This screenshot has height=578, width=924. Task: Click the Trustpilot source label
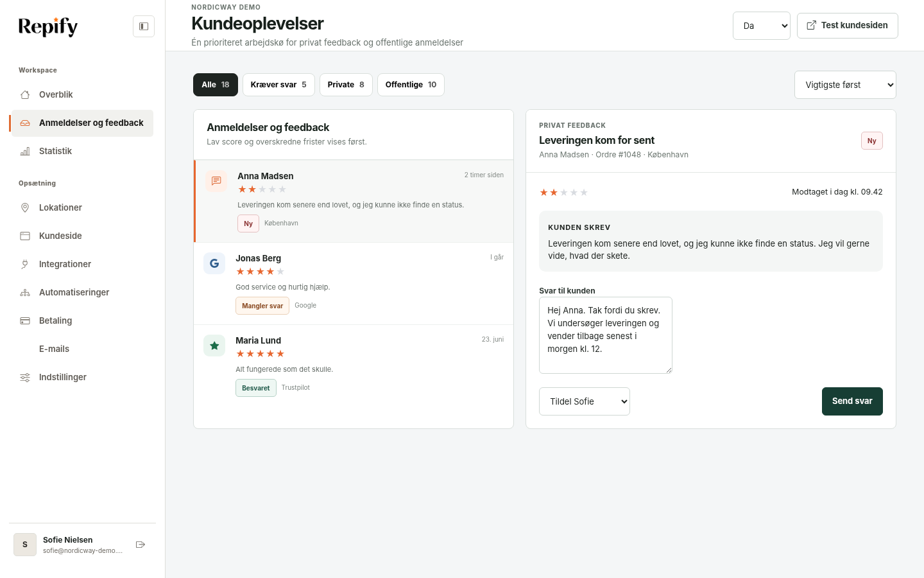pos(296,388)
